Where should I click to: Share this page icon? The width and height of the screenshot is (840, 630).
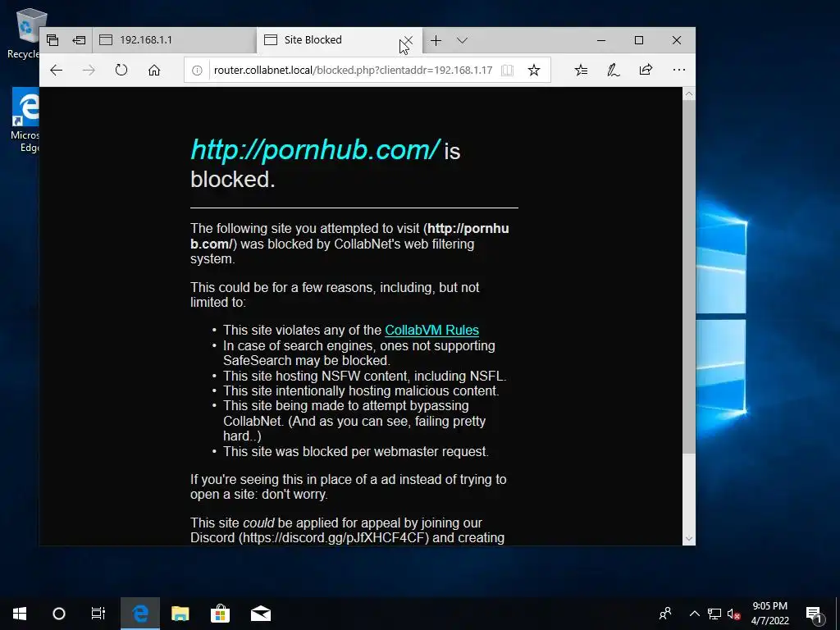pyautogui.click(x=646, y=70)
